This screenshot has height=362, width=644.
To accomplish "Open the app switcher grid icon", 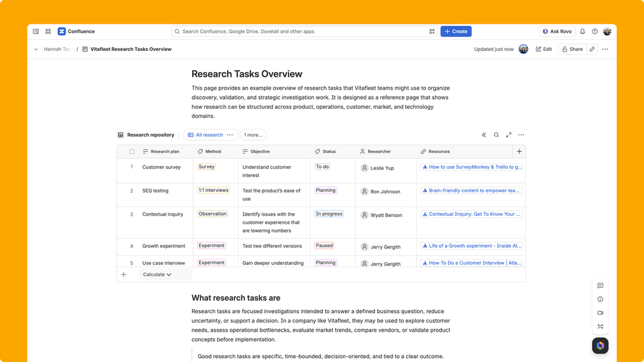I will coord(48,31).
